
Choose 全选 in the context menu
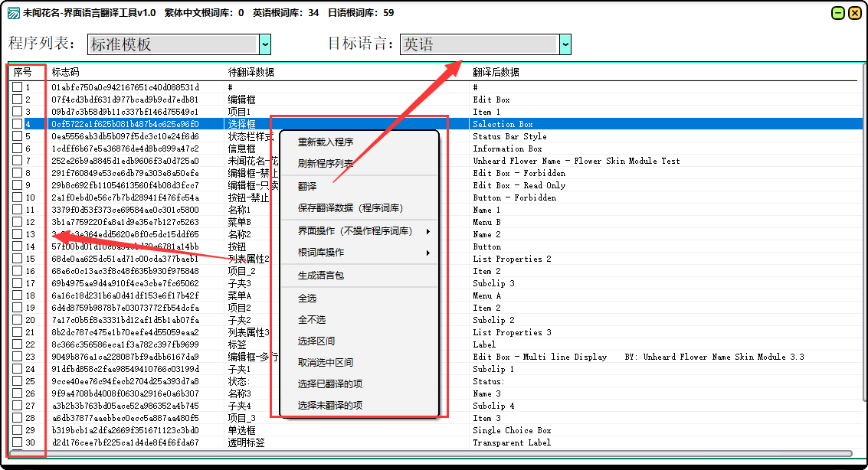[x=307, y=299]
